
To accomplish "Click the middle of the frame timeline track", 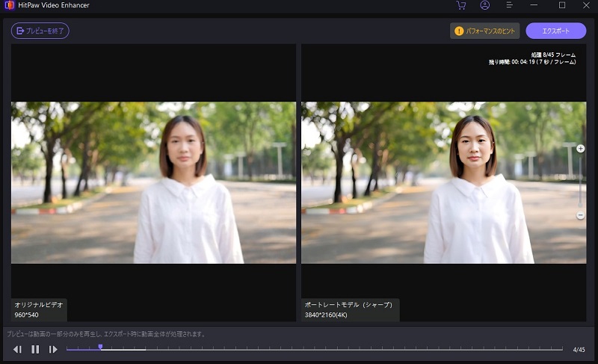I will 314,349.
